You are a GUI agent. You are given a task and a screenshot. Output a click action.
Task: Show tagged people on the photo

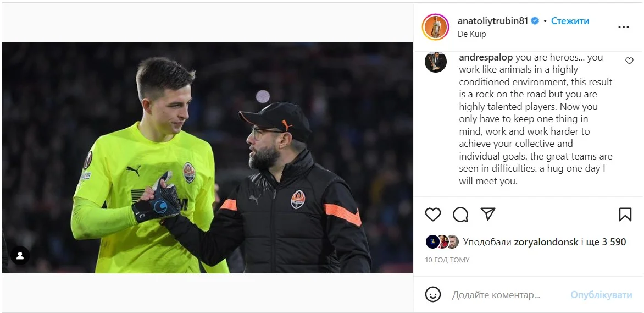20,255
